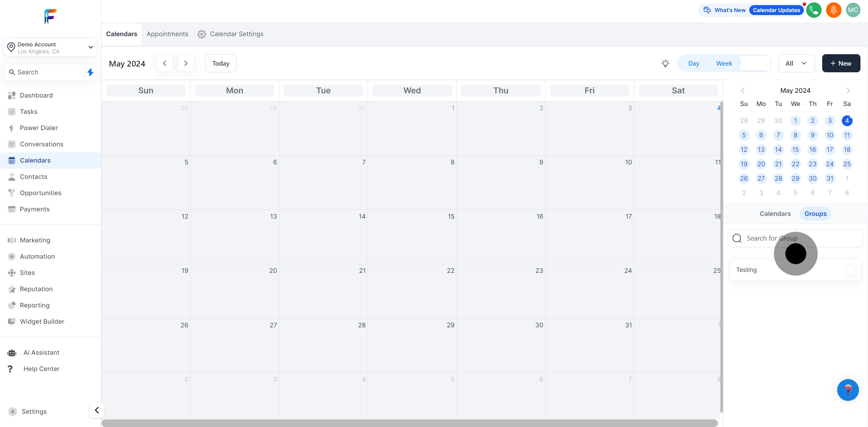The height and width of the screenshot is (427, 868).
Task: Click the Search for Group field
Action: pos(795,238)
